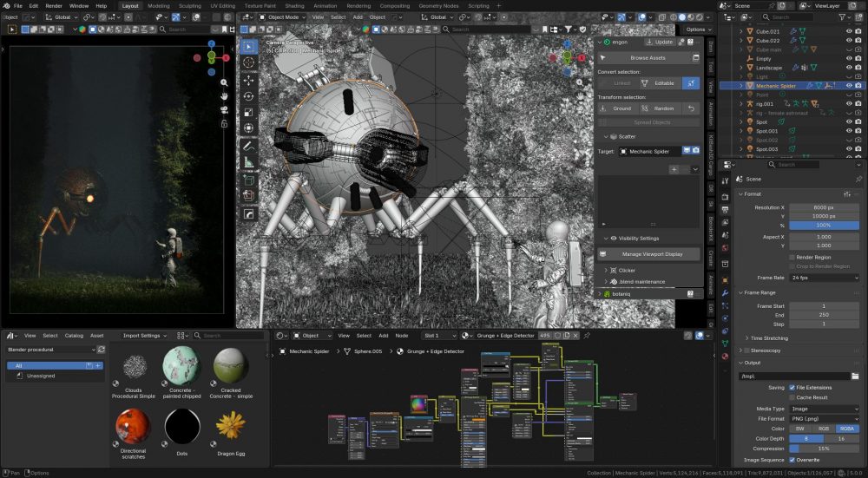This screenshot has height=478, width=868.
Task: Expand the Time Stretching section
Action: pos(766,337)
